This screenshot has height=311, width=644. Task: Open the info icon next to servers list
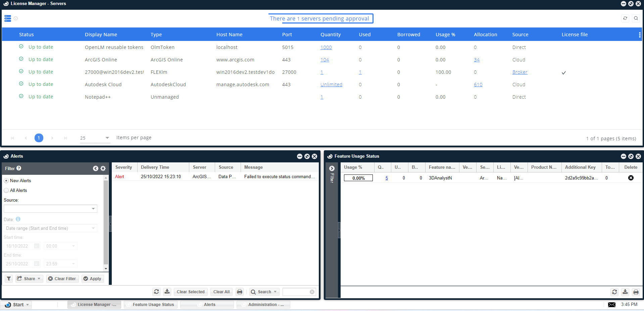point(16,18)
